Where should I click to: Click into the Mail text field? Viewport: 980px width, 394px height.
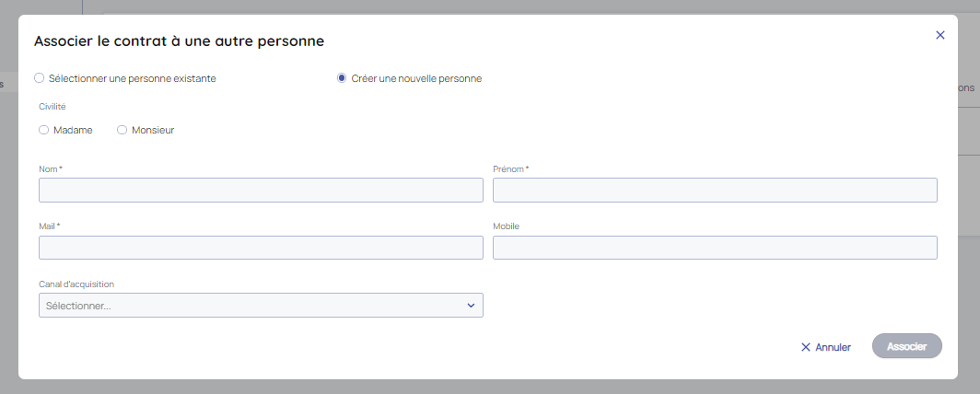(261, 248)
